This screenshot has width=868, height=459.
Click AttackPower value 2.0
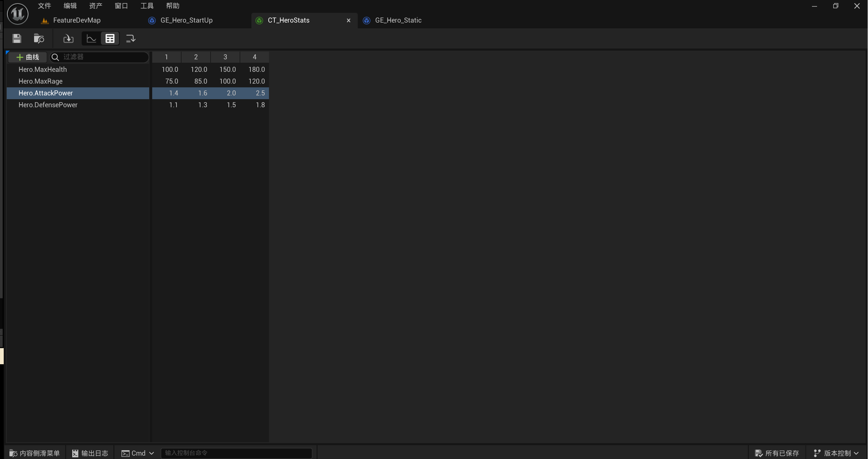(231, 93)
